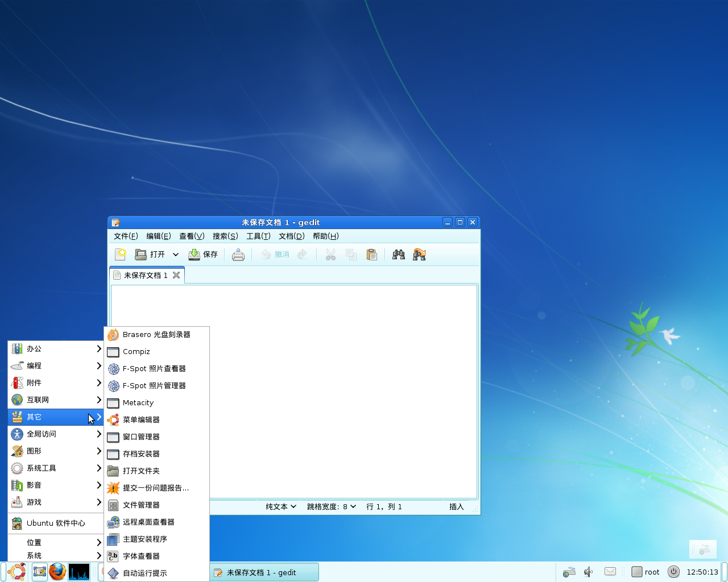Open the 跳格宽度 tab width dropdown
Image resolution: width=728 pixels, height=582 pixels.
tap(332, 506)
